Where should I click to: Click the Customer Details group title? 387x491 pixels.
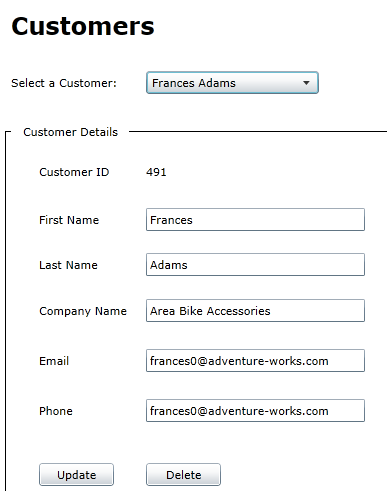[71, 132]
